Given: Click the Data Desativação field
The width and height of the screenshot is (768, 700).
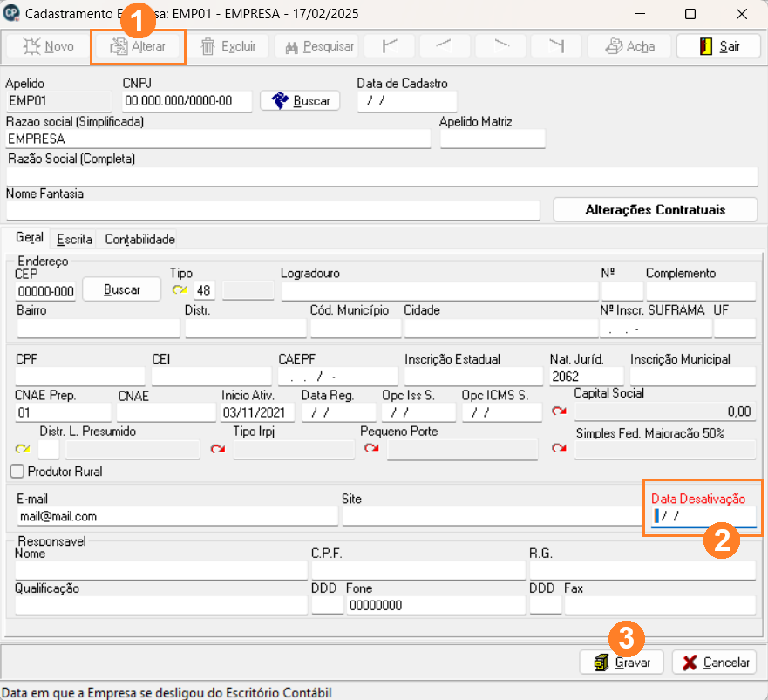Looking at the screenshot, I should click(x=703, y=516).
